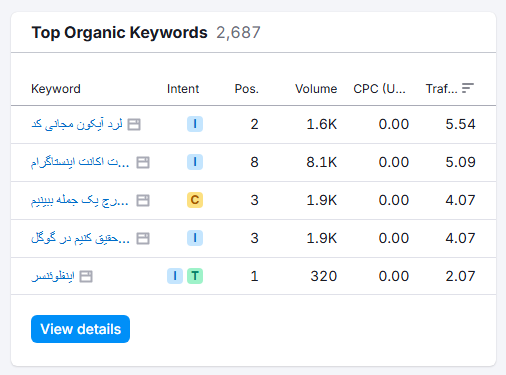
Task: Click informational intent badge in 1.6K row
Action: (195, 124)
